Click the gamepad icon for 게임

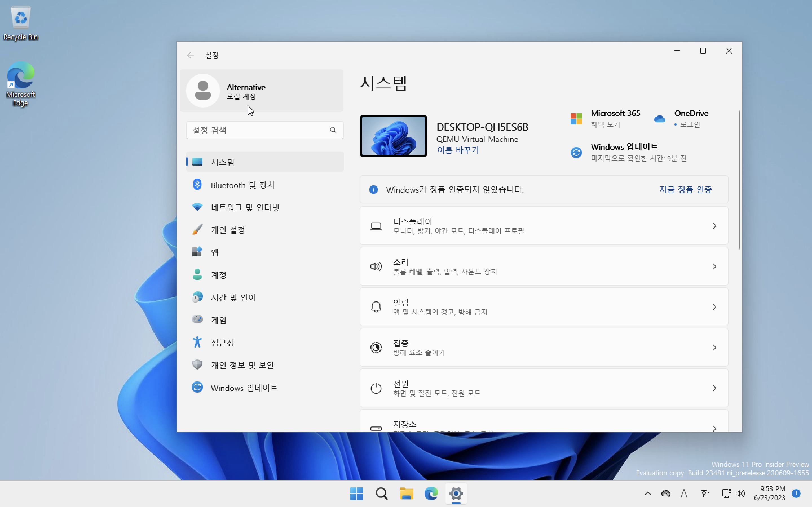pos(197,319)
